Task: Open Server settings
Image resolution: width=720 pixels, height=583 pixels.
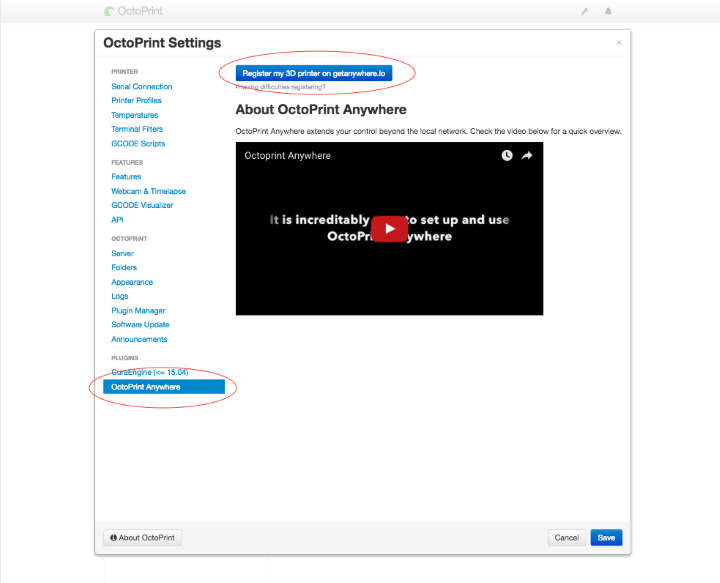Action: point(122,253)
